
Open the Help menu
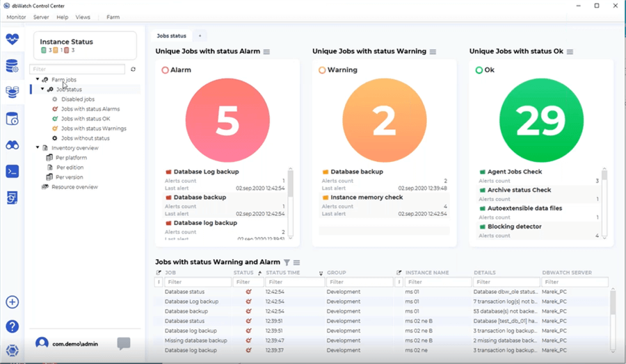[63, 17]
